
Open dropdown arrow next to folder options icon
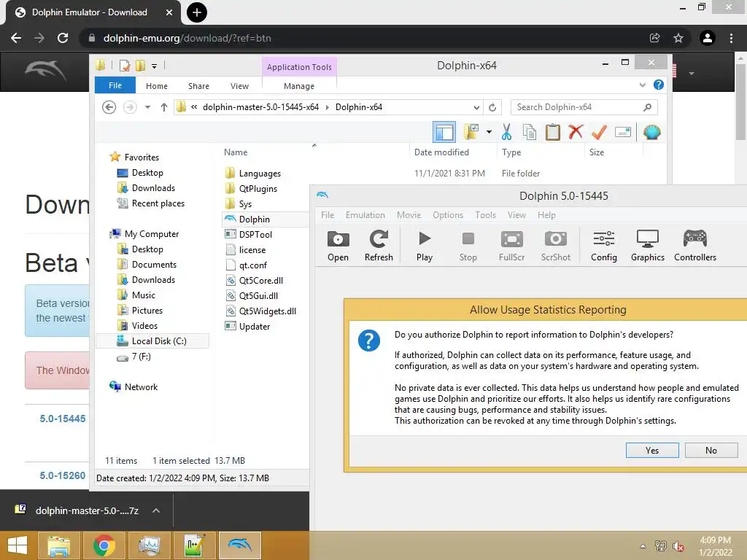489,132
